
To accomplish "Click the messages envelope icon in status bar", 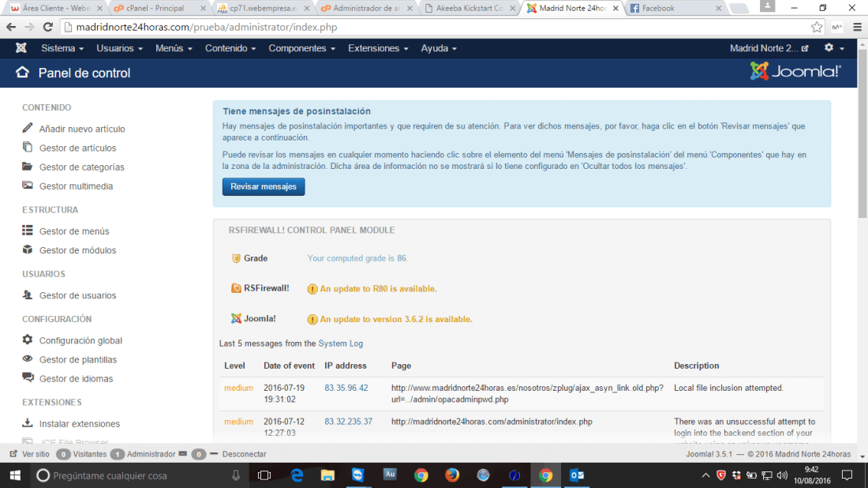I will click(183, 454).
